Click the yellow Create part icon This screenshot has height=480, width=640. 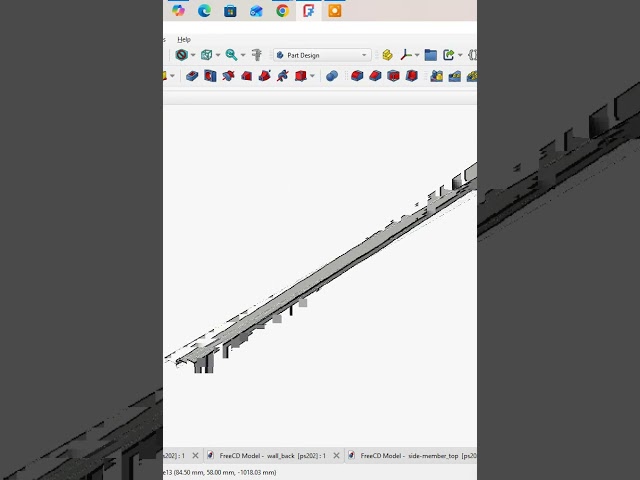[x=387, y=55]
